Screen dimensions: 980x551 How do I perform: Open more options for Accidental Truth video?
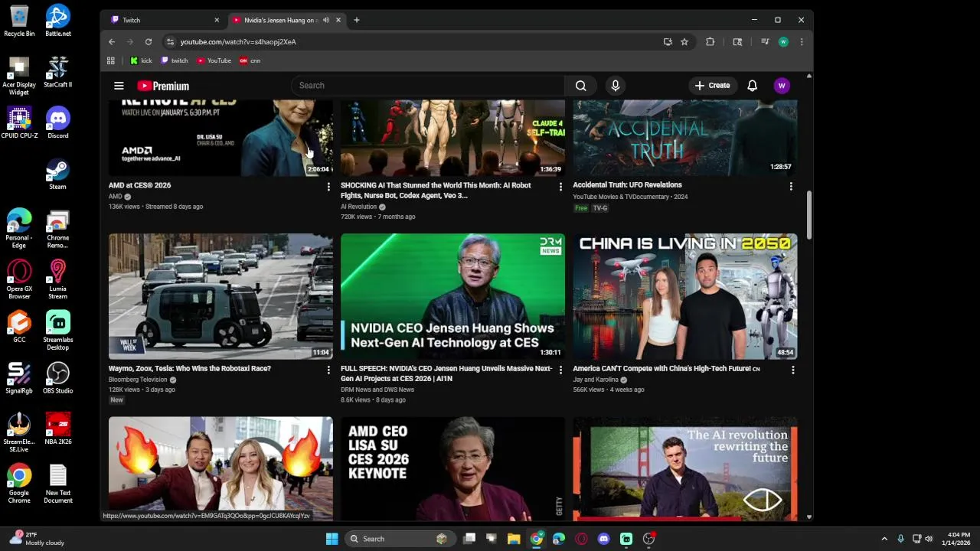[791, 186]
